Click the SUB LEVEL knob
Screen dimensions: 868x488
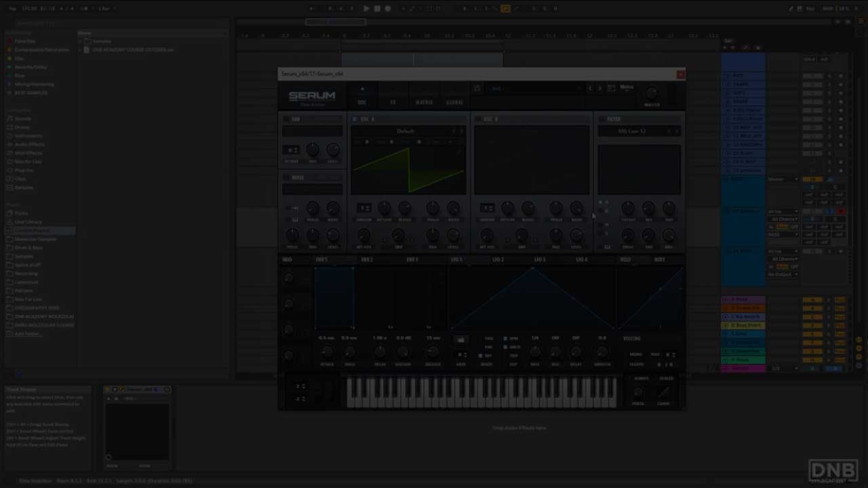tap(333, 150)
